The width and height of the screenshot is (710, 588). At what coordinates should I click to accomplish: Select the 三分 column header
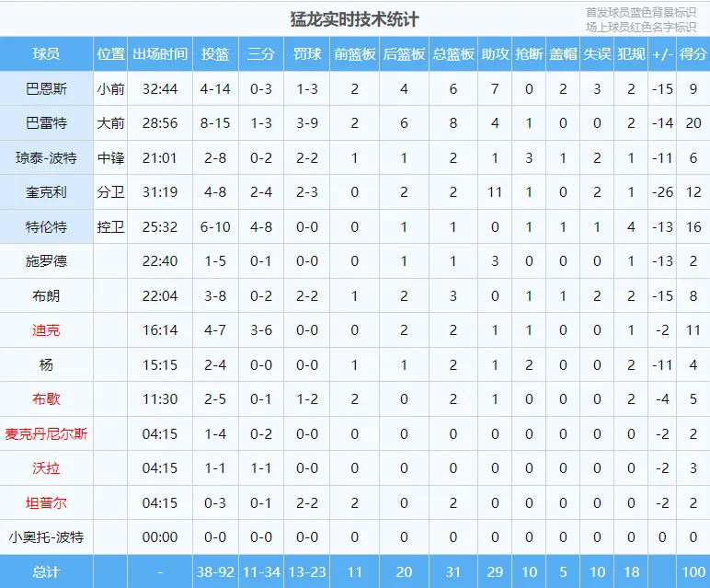click(x=261, y=54)
